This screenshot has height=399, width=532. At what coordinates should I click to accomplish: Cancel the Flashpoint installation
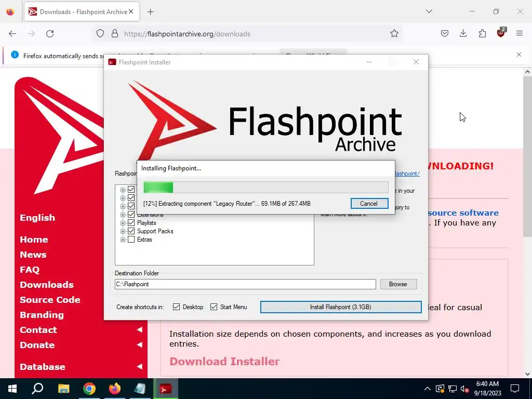(369, 204)
